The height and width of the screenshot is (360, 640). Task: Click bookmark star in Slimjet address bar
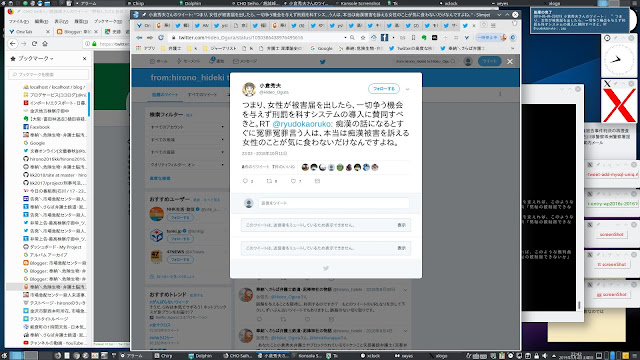pyautogui.click(x=363, y=38)
